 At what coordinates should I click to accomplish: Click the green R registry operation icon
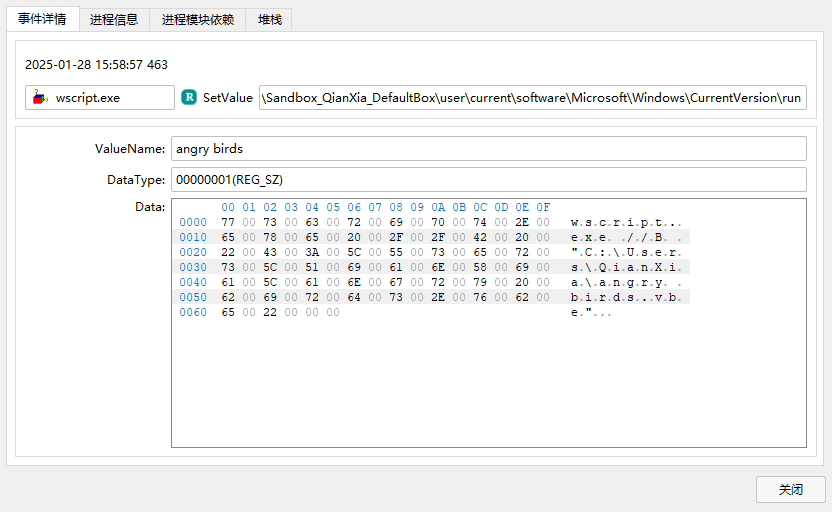pos(189,98)
